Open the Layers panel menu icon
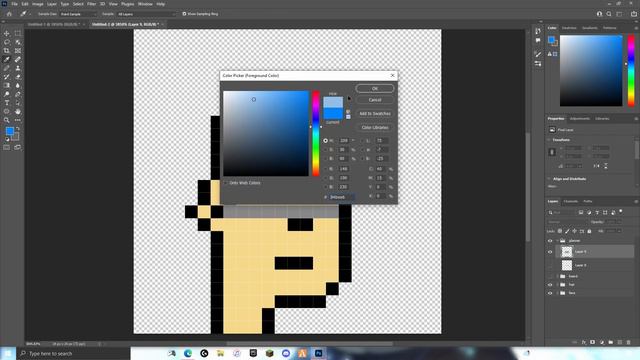Image resolution: width=640 pixels, height=360 pixels. 636,201
